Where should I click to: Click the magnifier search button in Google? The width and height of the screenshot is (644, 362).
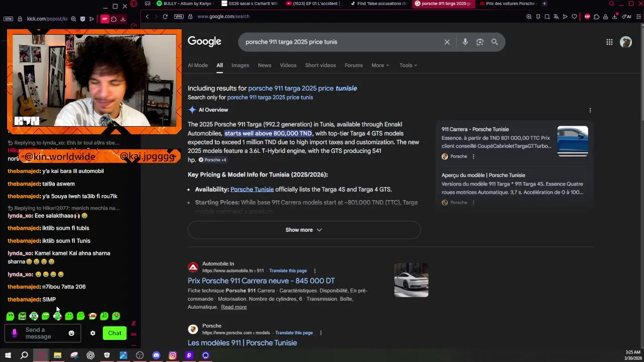495,42
